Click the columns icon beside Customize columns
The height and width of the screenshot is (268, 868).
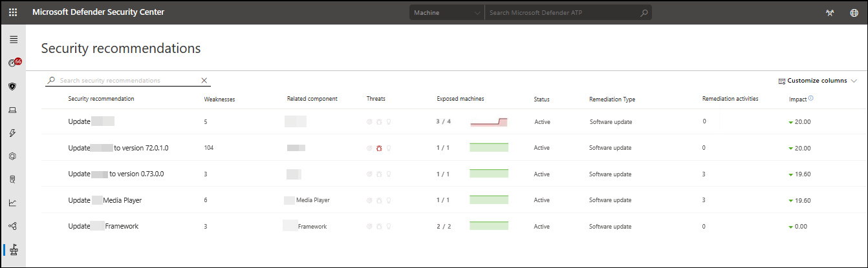pyautogui.click(x=782, y=81)
